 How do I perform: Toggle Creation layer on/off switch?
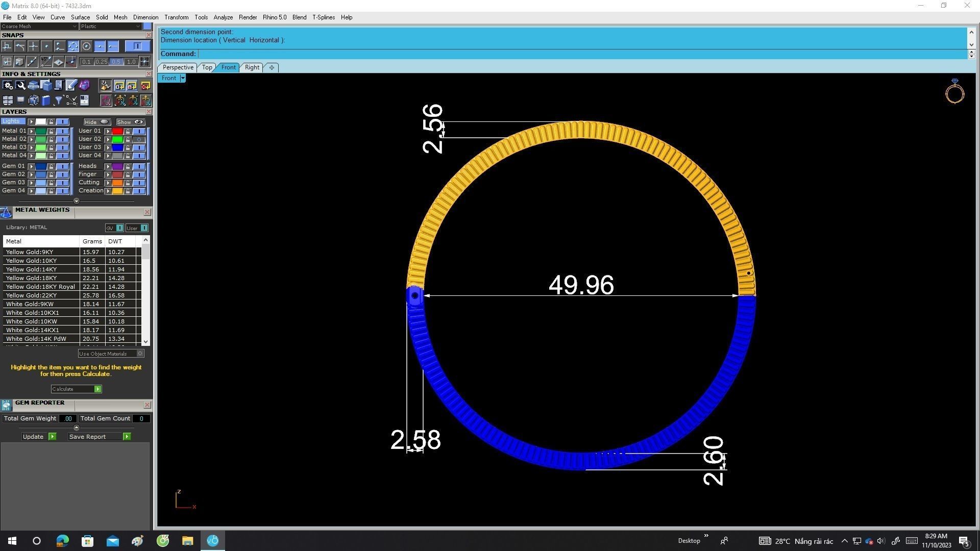tap(139, 191)
